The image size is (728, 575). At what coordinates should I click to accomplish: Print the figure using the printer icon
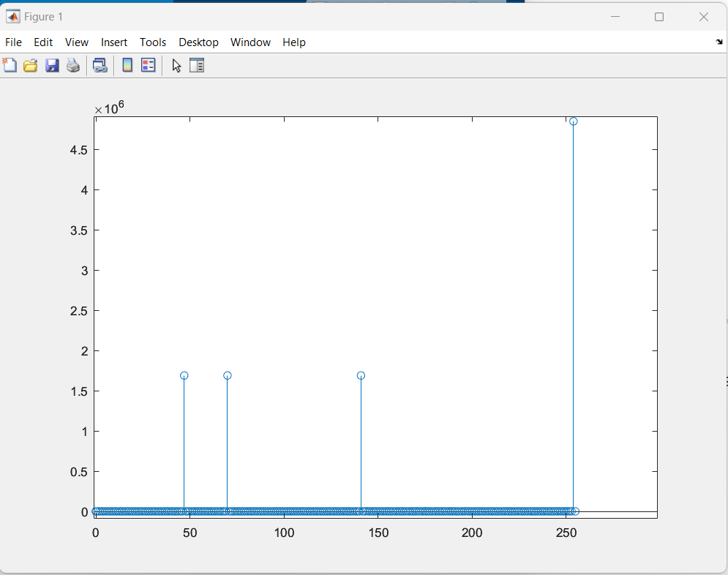[x=73, y=65]
